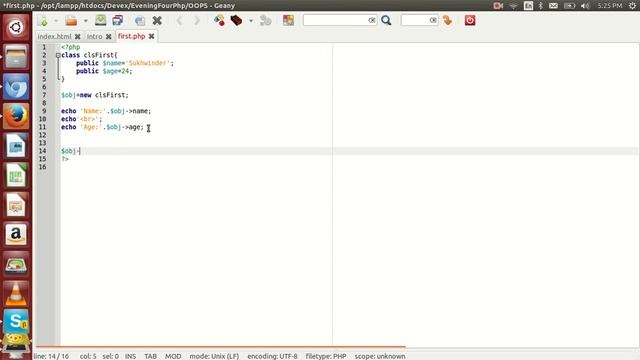
Task: Launch Chromium browser from dock
Action: click(16, 87)
